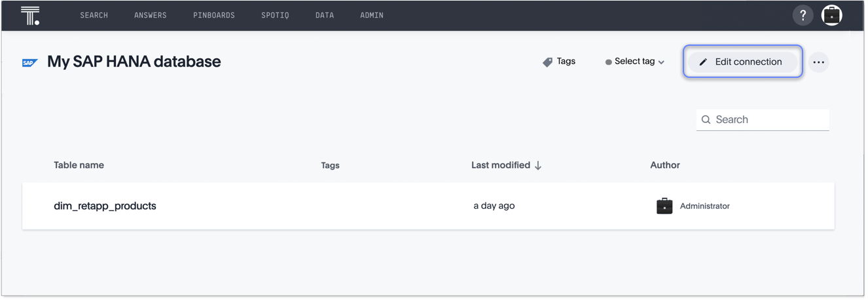This screenshot has width=868, height=301.
Task: Open the user profile avatar menu
Action: pyautogui.click(x=831, y=15)
